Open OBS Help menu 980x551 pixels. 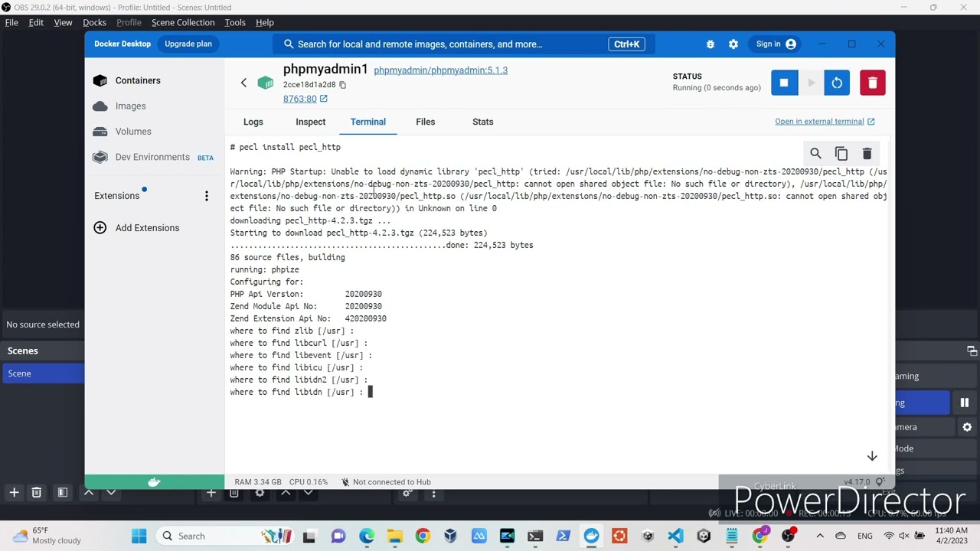(265, 23)
